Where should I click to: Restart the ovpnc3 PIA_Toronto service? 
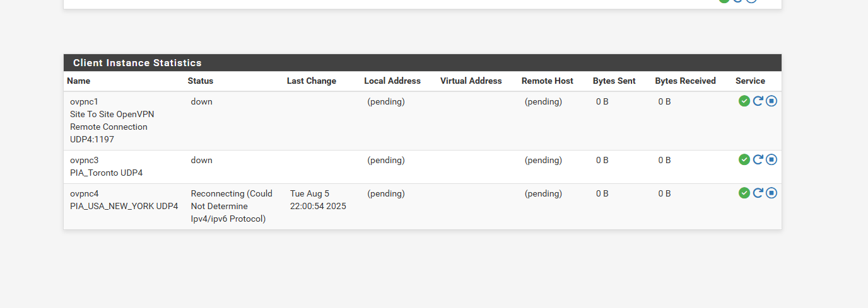[x=758, y=159]
